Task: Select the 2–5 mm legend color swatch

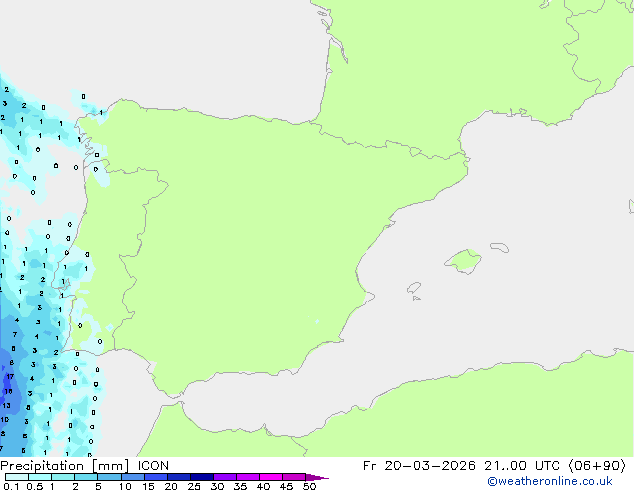Action: (86, 477)
